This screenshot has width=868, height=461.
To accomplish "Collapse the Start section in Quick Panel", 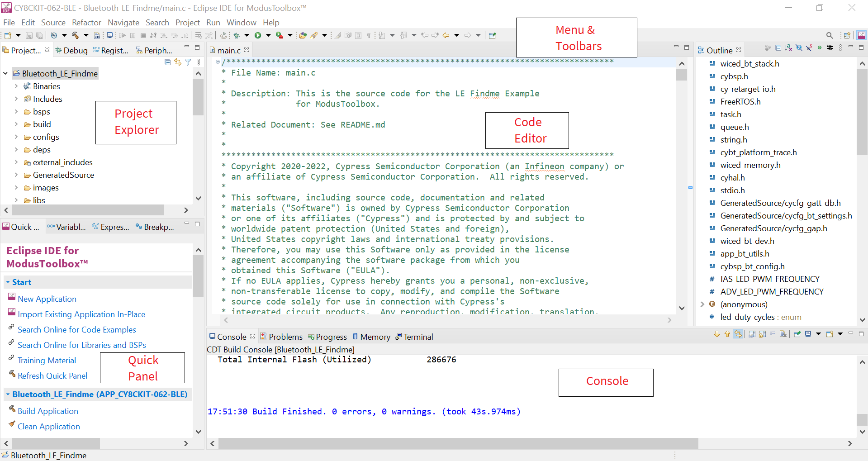I will point(8,282).
